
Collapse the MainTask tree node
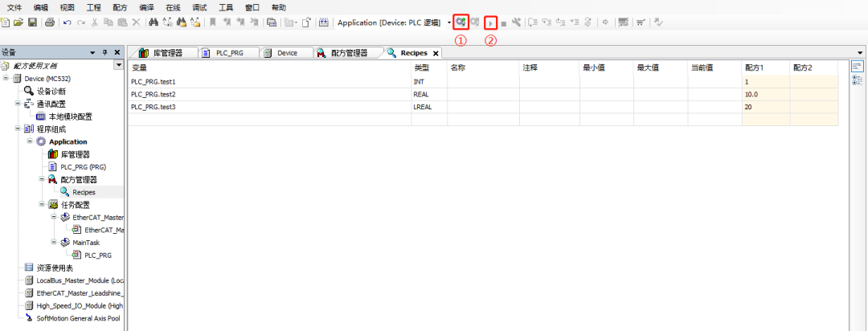[x=55, y=242]
